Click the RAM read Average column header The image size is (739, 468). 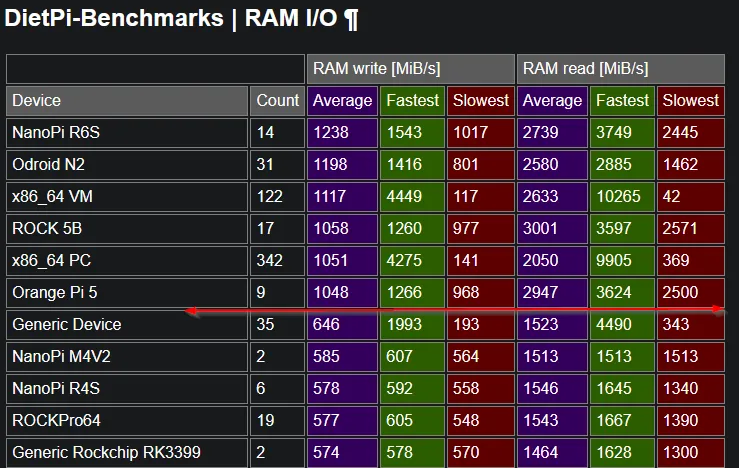coord(552,100)
